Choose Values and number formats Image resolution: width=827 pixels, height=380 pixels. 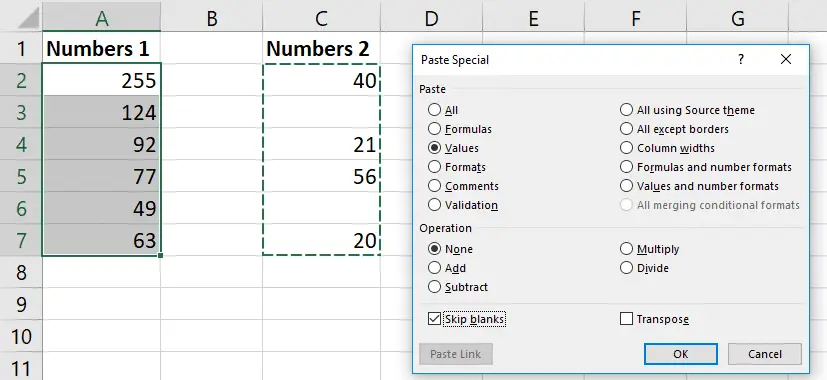626,186
